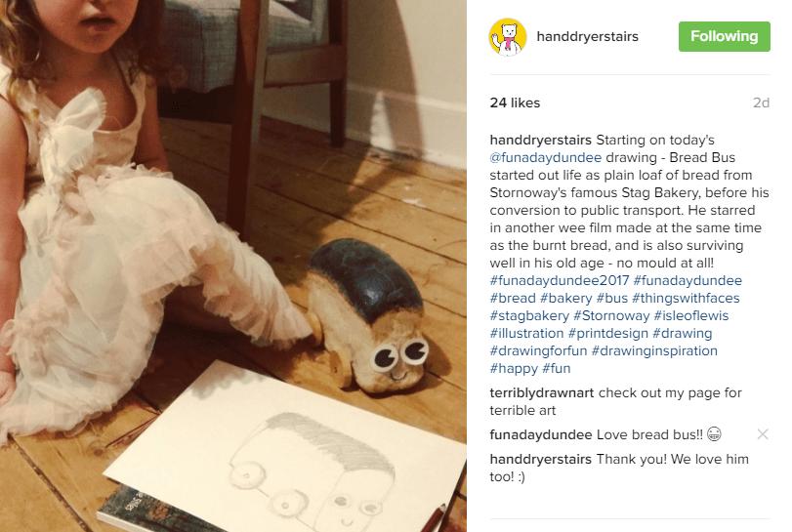Screen dimensions: 792x532
Task: Open the #isleoflewis hashtag
Action: tap(691, 316)
